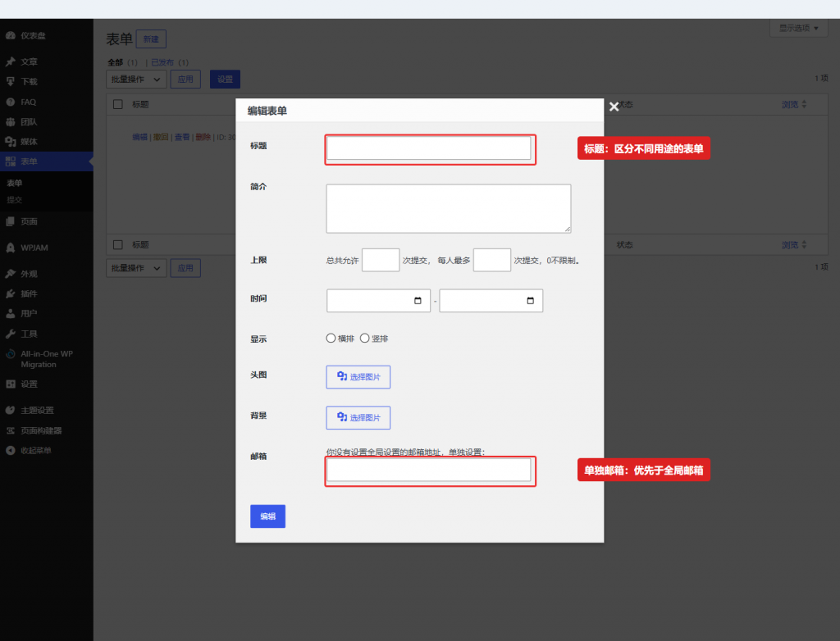
Task: Click the 工具 wrench icon in sidebar
Action: pos(10,334)
